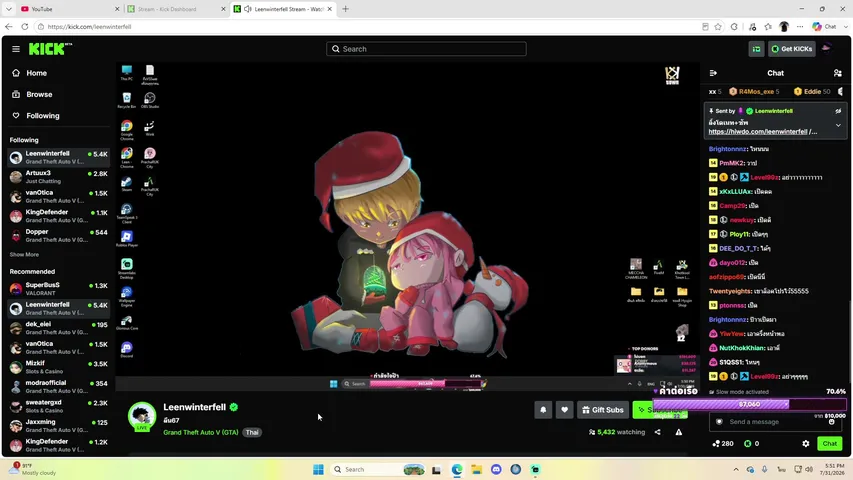Click the green Chat send button
This screenshot has height=480, width=853.
[x=830, y=444]
